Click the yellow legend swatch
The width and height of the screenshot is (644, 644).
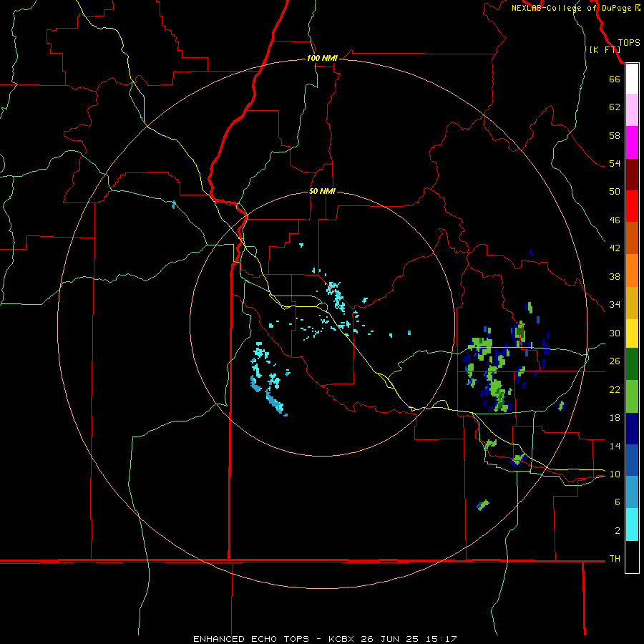click(632, 333)
